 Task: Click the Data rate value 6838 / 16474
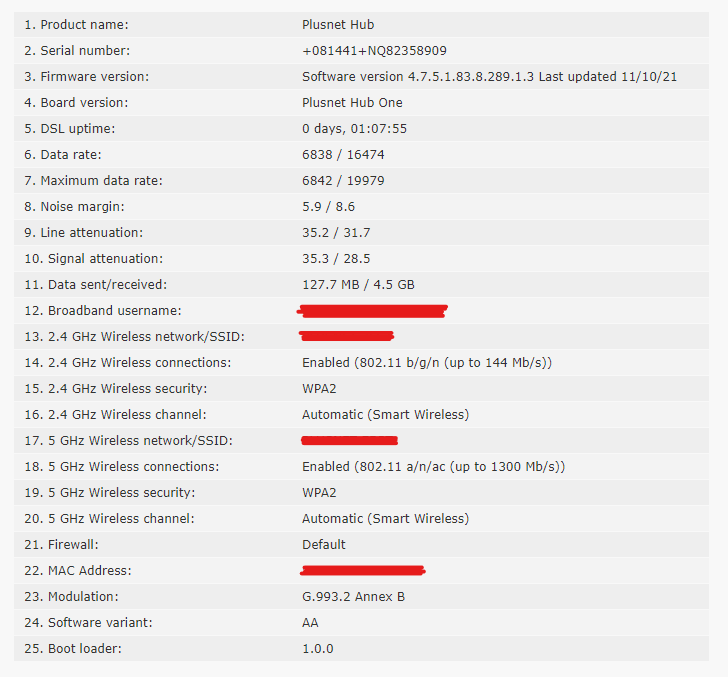click(343, 154)
